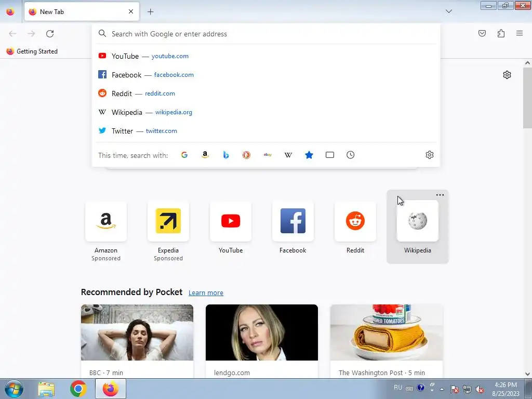Choose Twitter suggestion twitter.com
This screenshot has width=532, height=399.
266,130
